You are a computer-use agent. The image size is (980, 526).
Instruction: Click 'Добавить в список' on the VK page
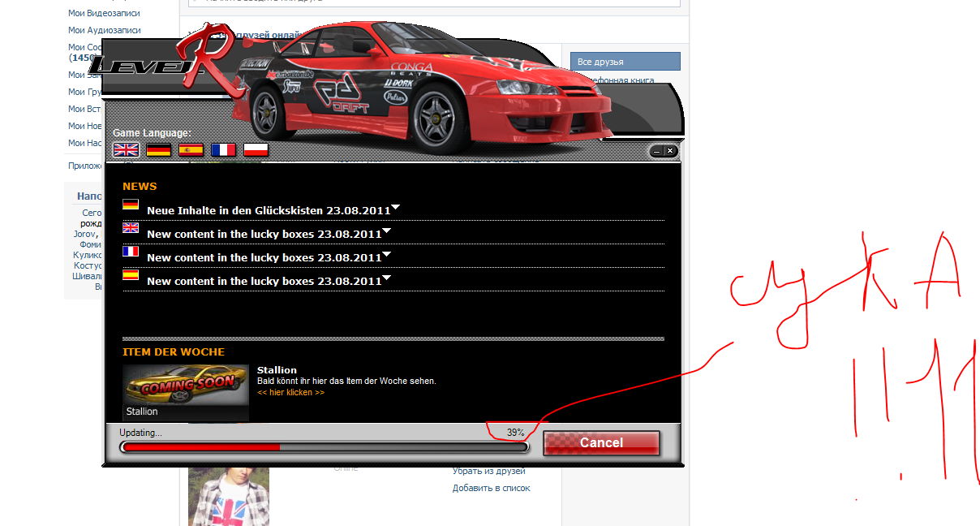pos(491,488)
